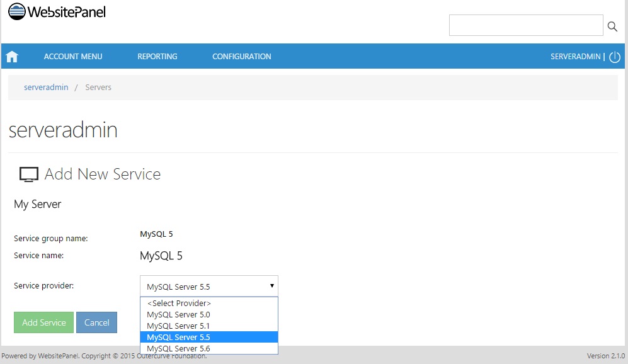The image size is (628, 364).
Task: Click the My Server heading
Action: 37,204
